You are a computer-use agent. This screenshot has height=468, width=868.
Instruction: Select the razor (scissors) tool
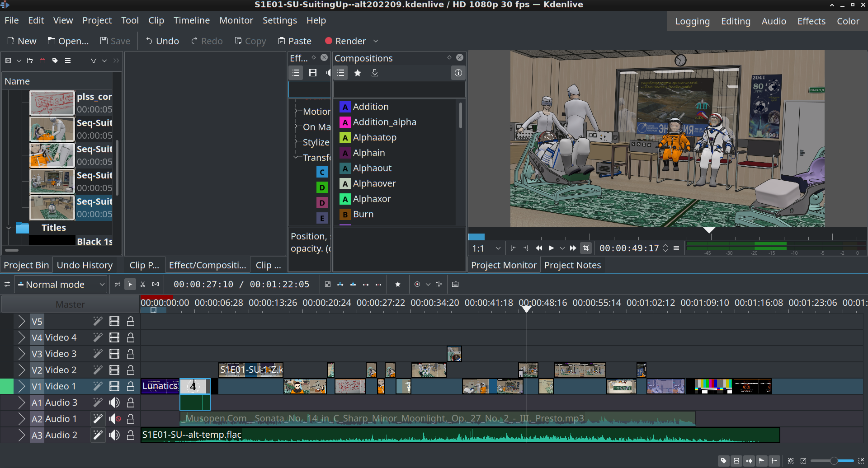pyautogui.click(x=143, y=284)
